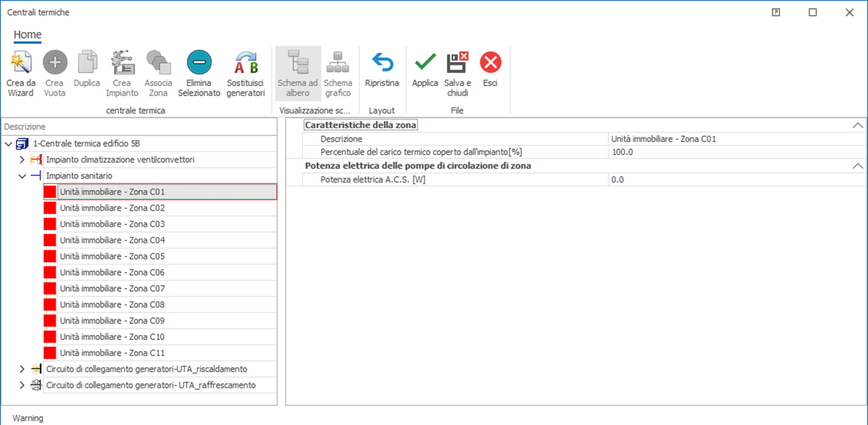Viewport: 868px width, 425px height.
Task: Select Unità immobiliare - Zona C11
Action: 112,353
